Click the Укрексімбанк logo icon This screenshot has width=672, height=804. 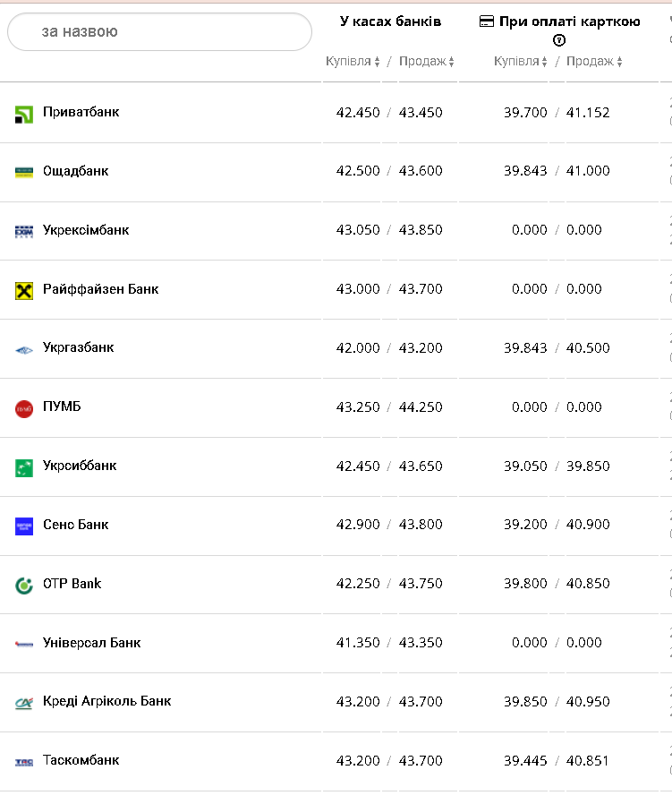pyautogui.click(x=24, y=231)
